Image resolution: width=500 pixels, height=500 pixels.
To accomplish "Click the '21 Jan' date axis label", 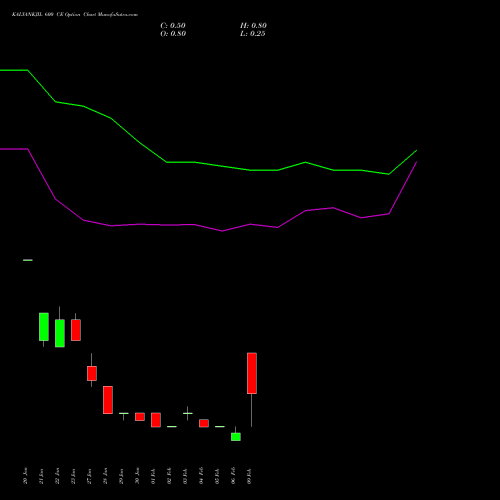I will coord(41,476).
